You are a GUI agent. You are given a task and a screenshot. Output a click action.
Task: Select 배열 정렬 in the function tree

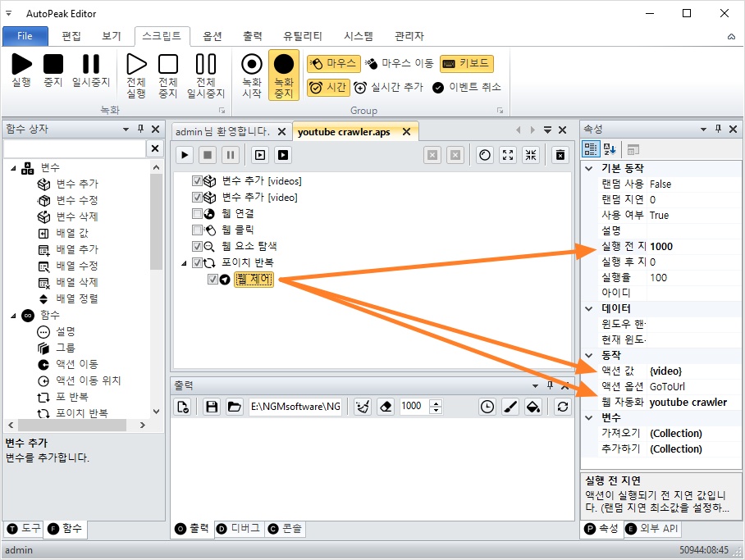pos(77,298)
